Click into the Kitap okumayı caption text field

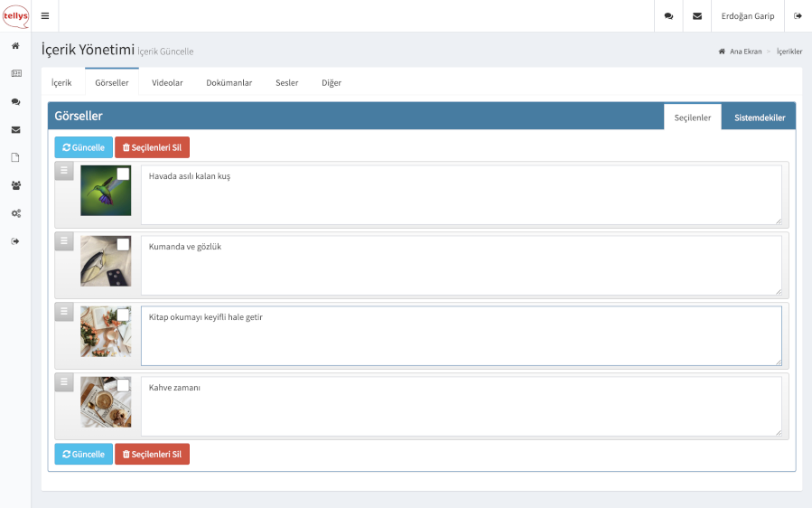coord(461,335)
